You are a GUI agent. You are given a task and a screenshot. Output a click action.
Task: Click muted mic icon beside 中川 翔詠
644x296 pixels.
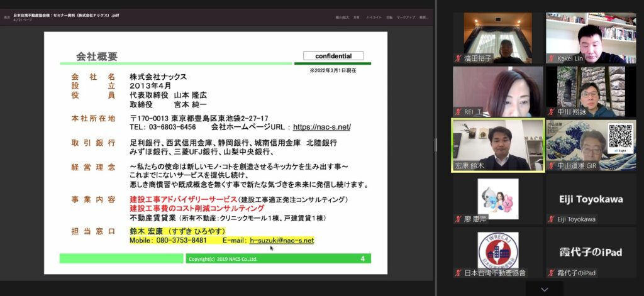click(x=552, y=112)
